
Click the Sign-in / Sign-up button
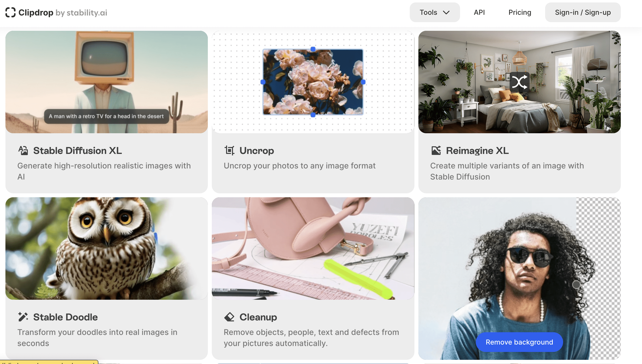tap(583, 13)
